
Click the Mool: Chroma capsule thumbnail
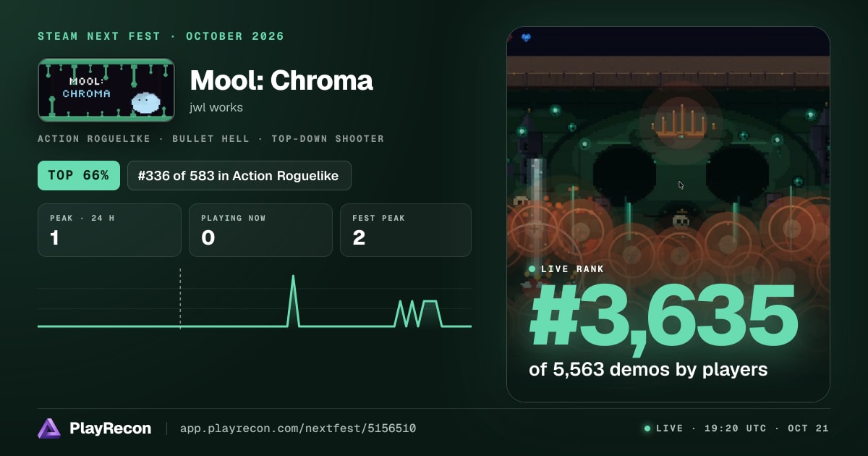pyautogui.click(x=106, y=90)
